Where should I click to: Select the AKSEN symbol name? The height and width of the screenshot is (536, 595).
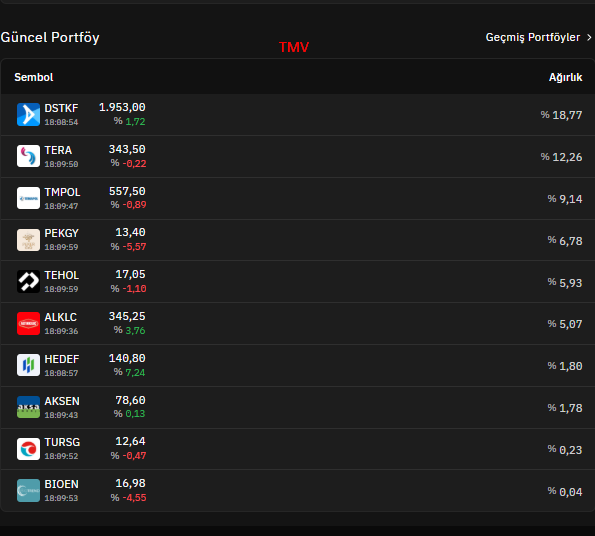[x=62, y=401]
